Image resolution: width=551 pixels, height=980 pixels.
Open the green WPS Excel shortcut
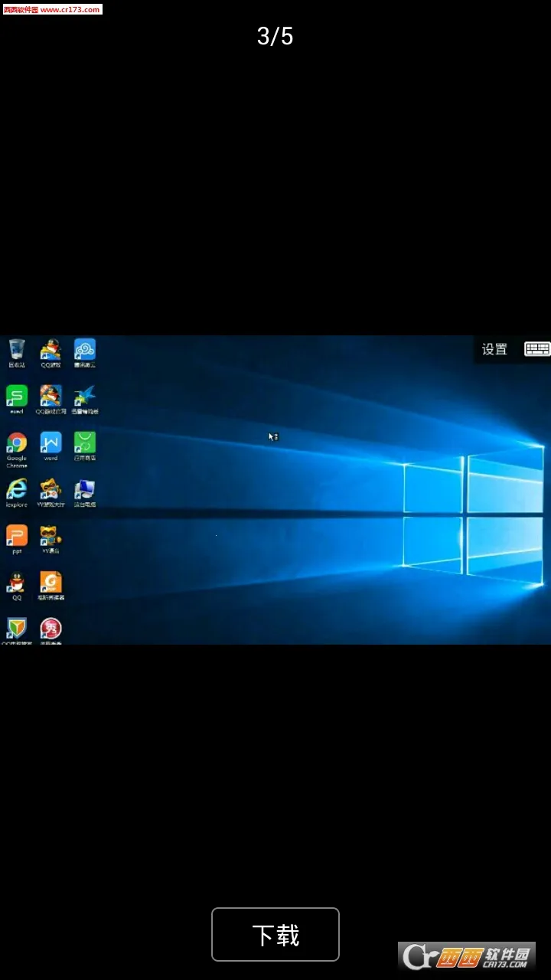17,397
